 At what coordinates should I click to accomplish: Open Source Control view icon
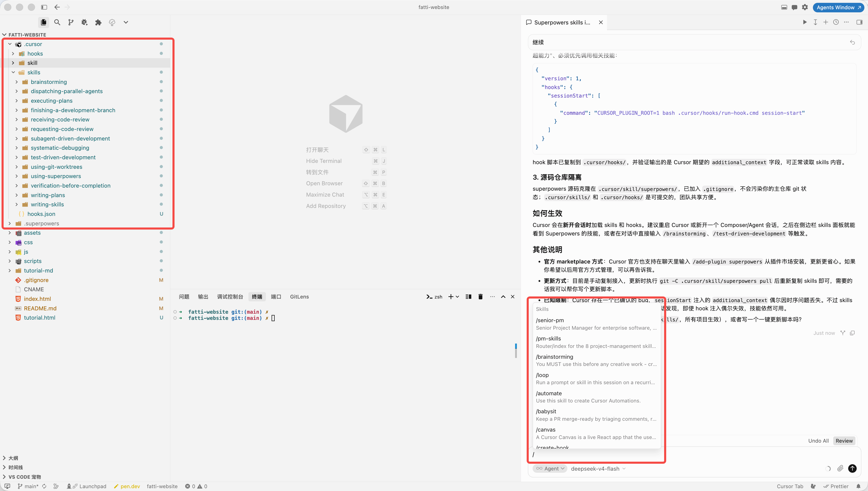coord(71,22)
